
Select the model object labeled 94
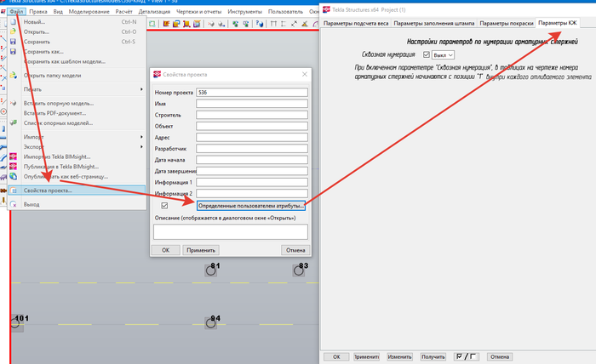point(211,323)
